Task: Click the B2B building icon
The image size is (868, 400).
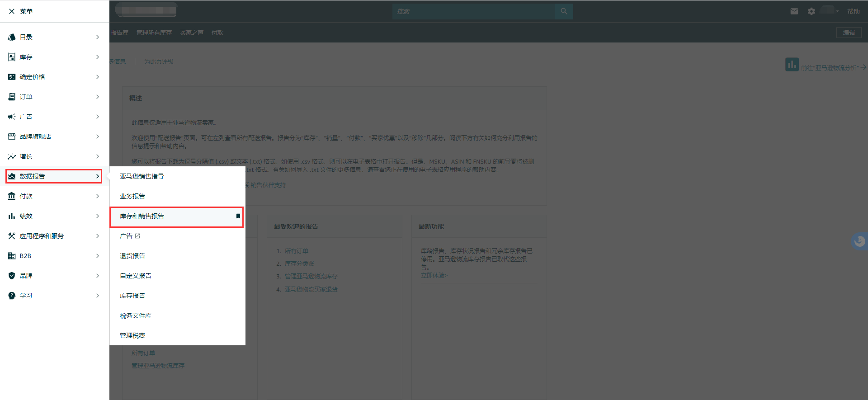Action: point(12,256)
